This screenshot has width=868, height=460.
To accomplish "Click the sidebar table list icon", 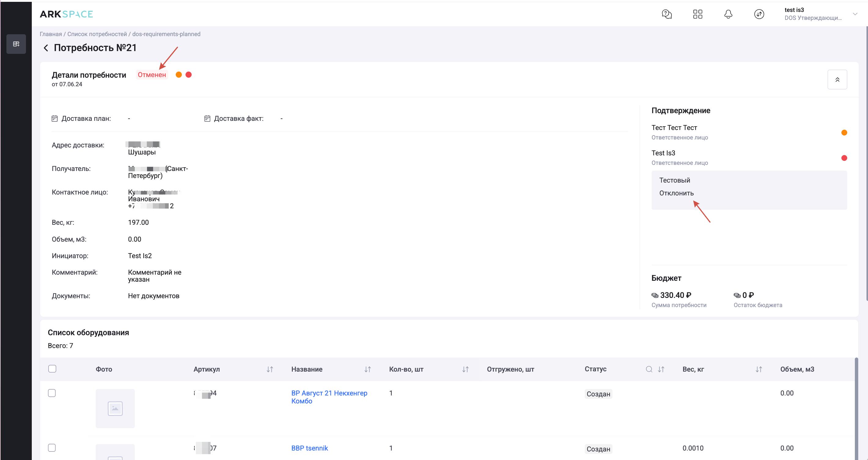I will coord(16,44).
